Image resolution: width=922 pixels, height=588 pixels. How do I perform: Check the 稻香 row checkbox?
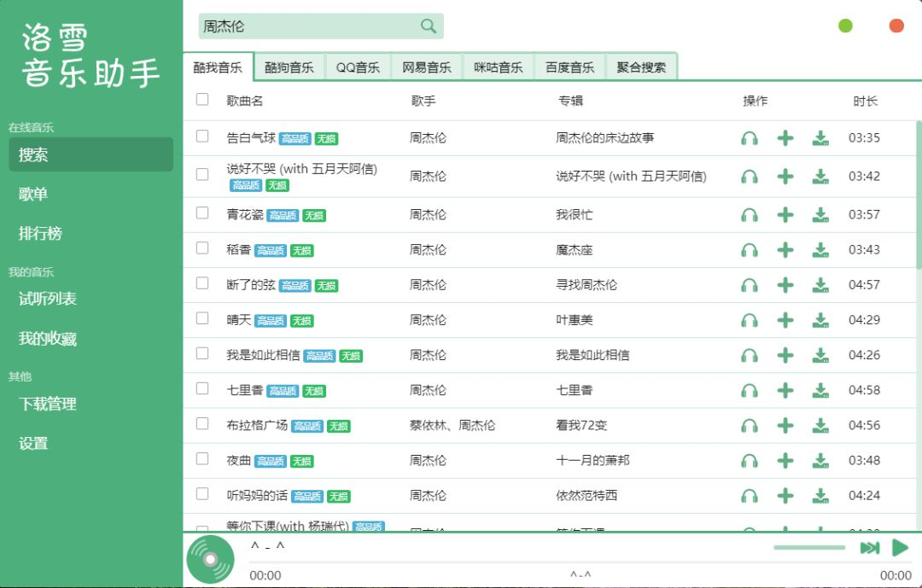pyautogui.click(x=202, y=248)
